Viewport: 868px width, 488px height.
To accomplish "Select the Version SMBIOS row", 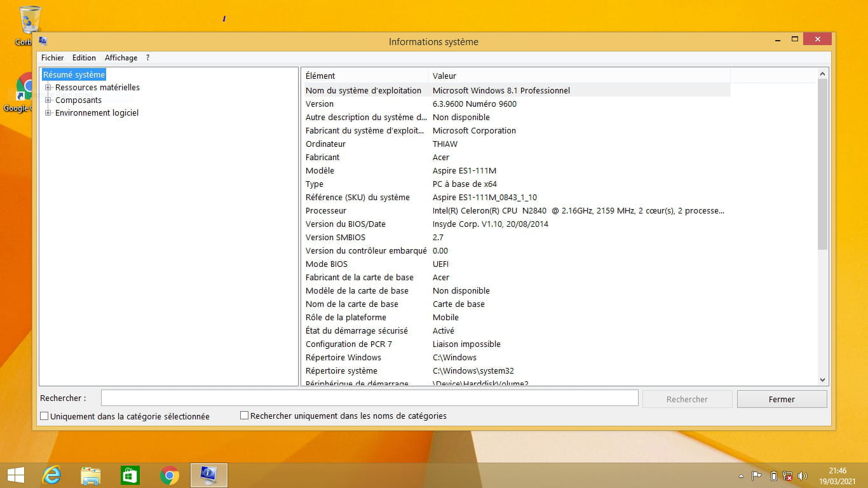I will coord(517,237).
